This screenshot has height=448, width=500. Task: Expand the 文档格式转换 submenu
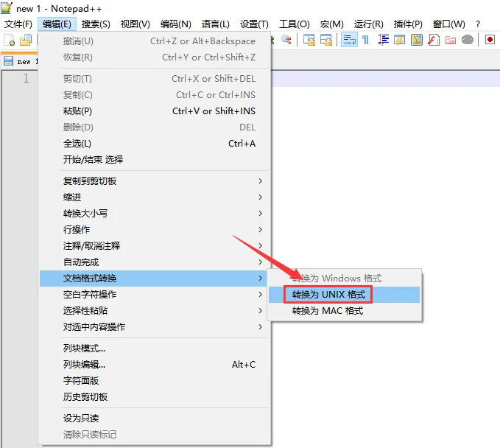[155, 279]
